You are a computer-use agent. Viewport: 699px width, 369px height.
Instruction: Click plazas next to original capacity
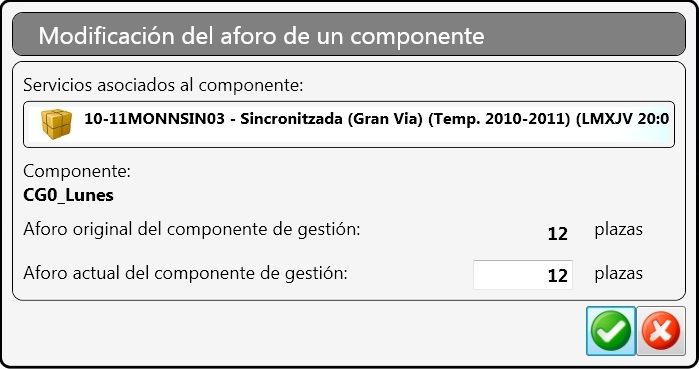click(619, 230)
